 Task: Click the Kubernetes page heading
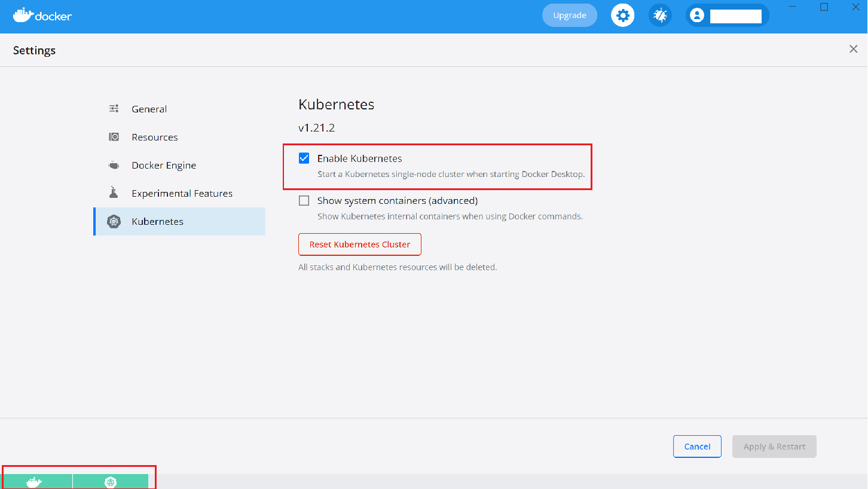point(337,105)
